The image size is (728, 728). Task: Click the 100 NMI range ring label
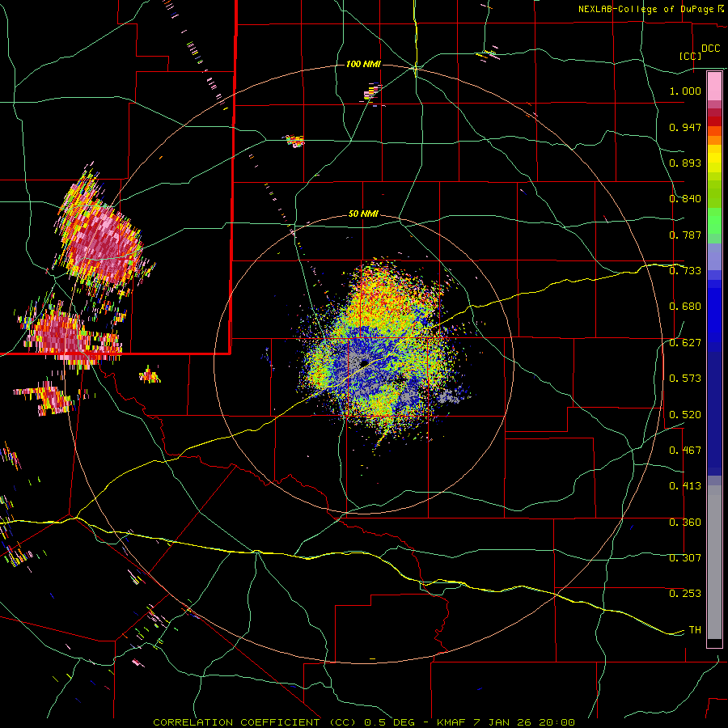pyautogui.click(x=363, y=64)
